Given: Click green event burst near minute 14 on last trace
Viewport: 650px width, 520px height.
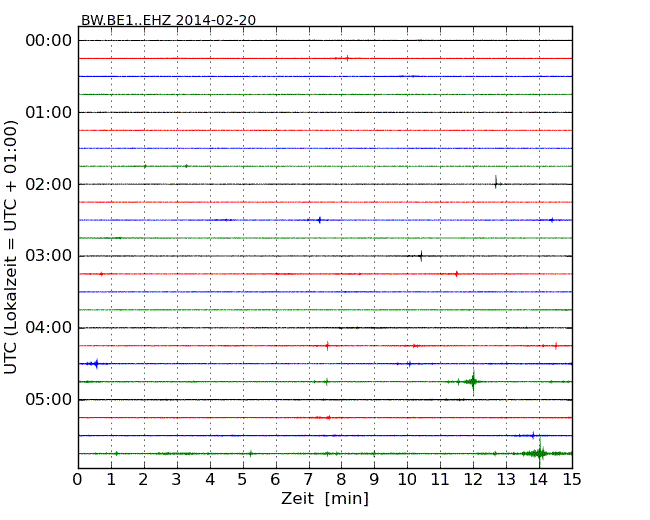Looking at the screenshot, I should pos(540,453).
